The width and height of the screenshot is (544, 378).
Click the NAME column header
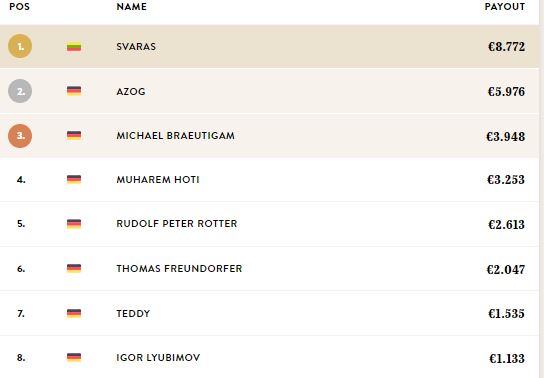pyautogui.click(x=131, y=7)
